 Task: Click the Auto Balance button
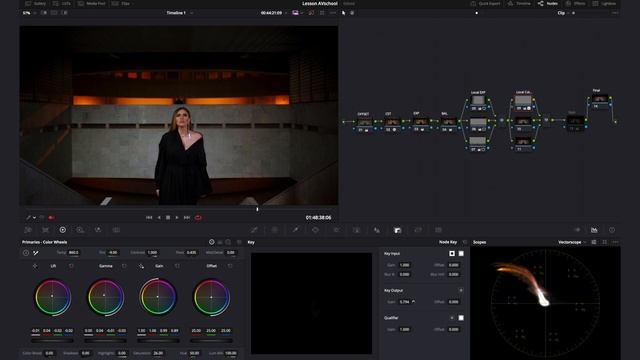tap(26, 253)
